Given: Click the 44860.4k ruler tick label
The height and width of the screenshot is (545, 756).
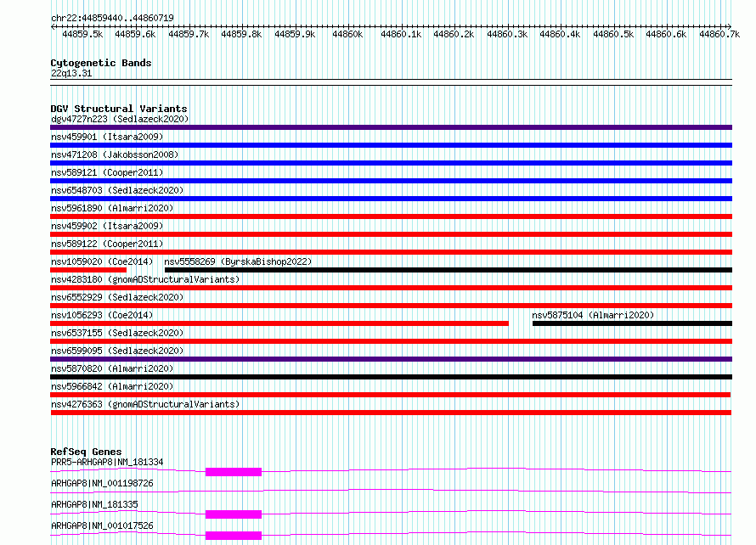Looking at the screenshot, I should point(560,34).
